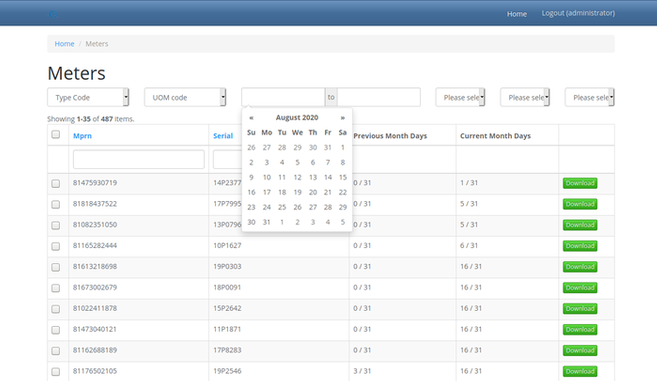This screenshot has width=657, height=381.
Task: Click the logo icon in the header
Action: [52, 14]
